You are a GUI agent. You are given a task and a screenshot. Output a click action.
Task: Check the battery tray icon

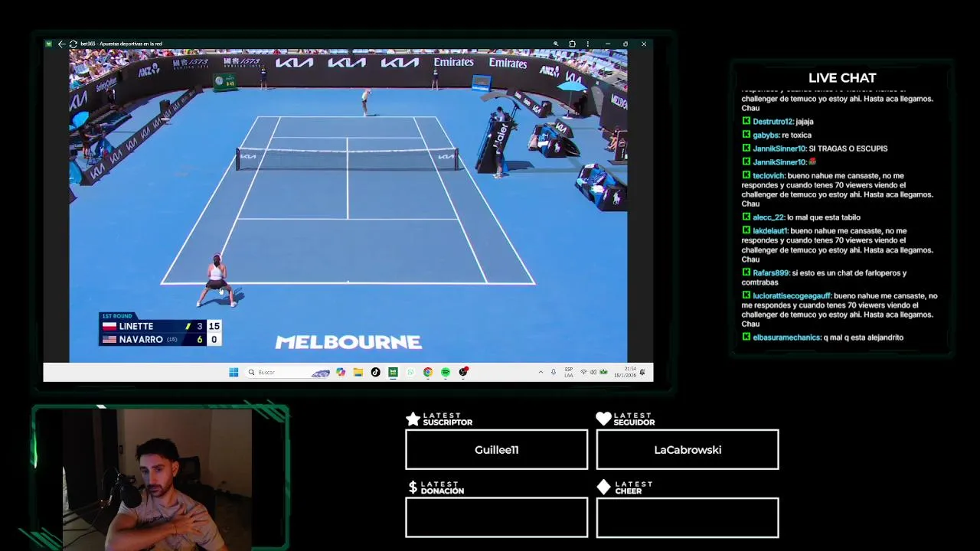click(x=603, y=372)
